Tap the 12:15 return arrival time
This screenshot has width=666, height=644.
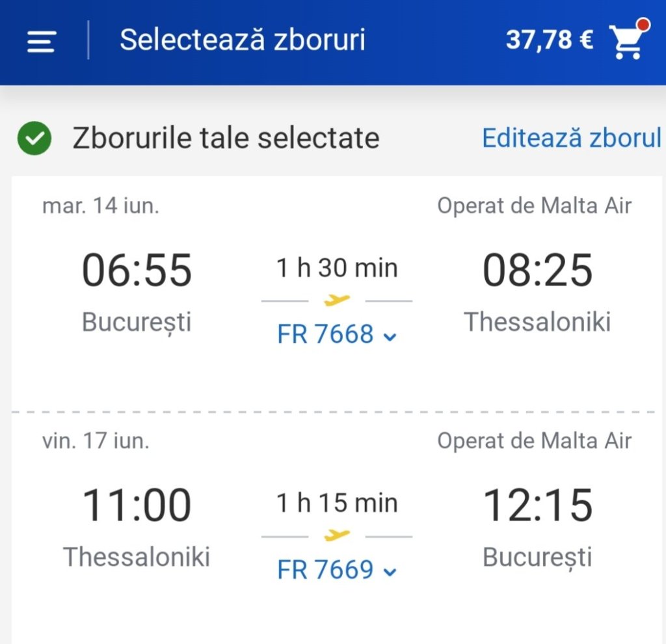[x=537, y=506]
